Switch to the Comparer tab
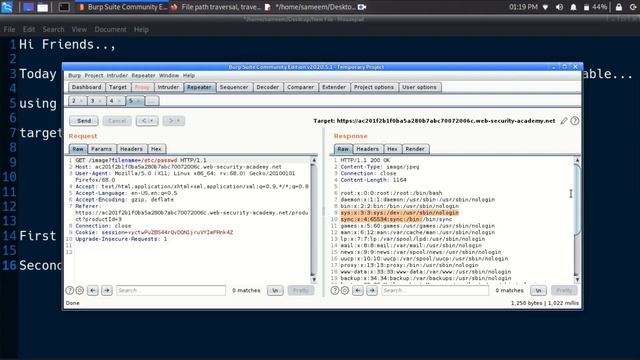This screenshot has height=360, width=640. point(300,87)
